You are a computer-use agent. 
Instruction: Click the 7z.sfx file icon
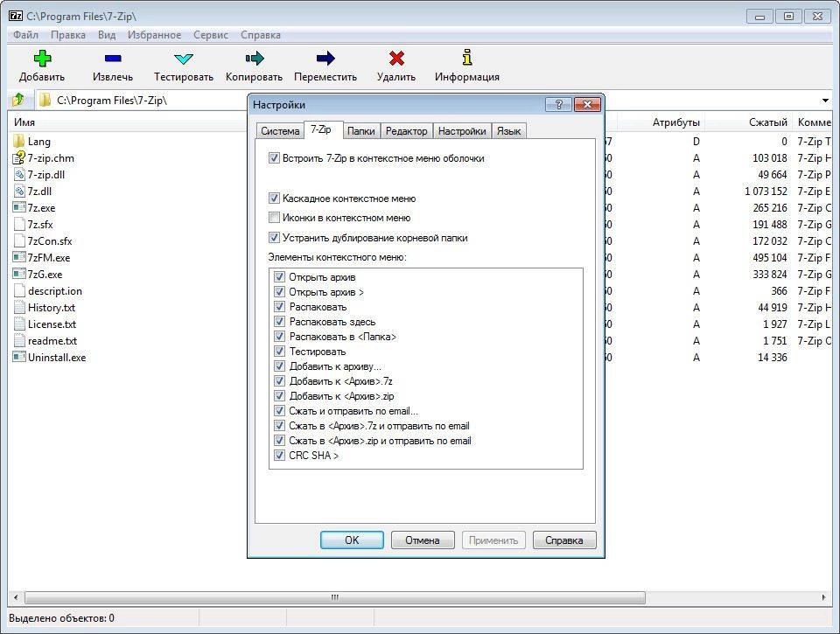coord(19,224)
